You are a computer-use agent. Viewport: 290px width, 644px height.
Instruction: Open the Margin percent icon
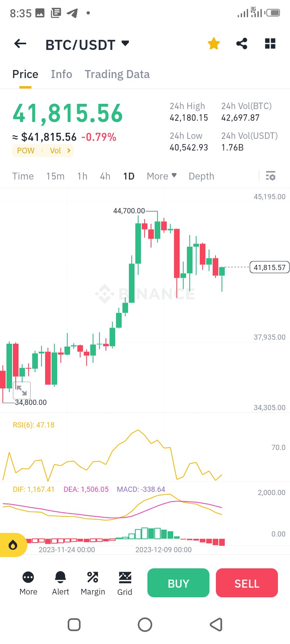[93, 577]
